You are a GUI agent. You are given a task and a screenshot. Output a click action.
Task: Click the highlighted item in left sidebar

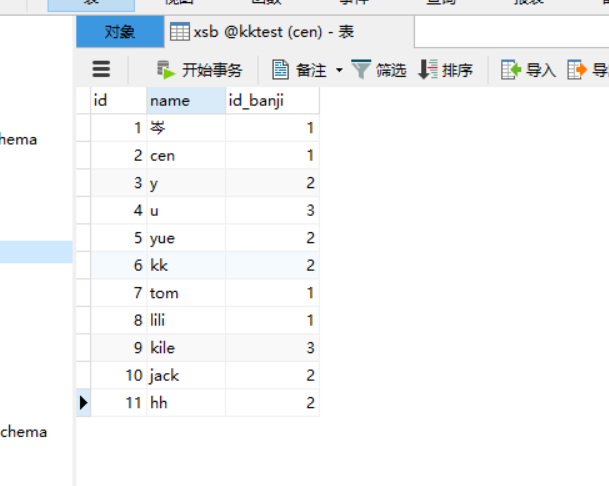pos(36,252)
